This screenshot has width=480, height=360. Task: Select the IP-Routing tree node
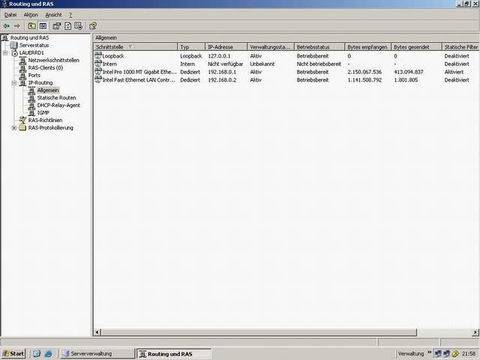(40, 83)
